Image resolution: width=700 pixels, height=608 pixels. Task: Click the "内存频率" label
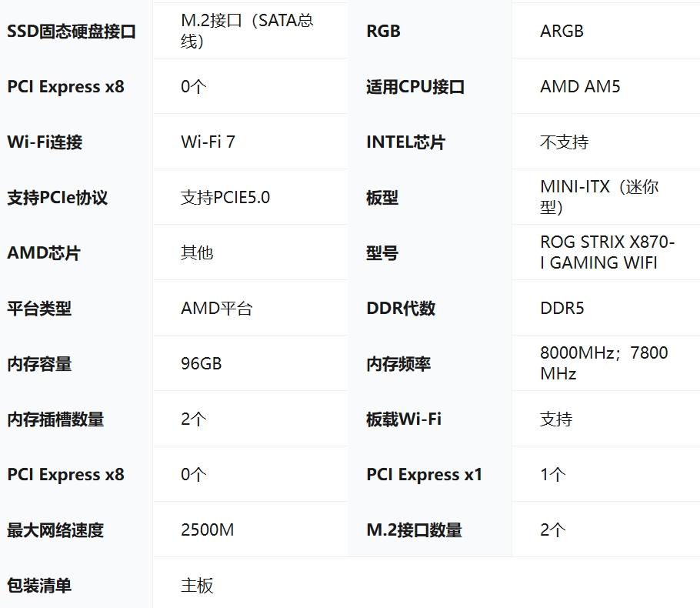398,363
